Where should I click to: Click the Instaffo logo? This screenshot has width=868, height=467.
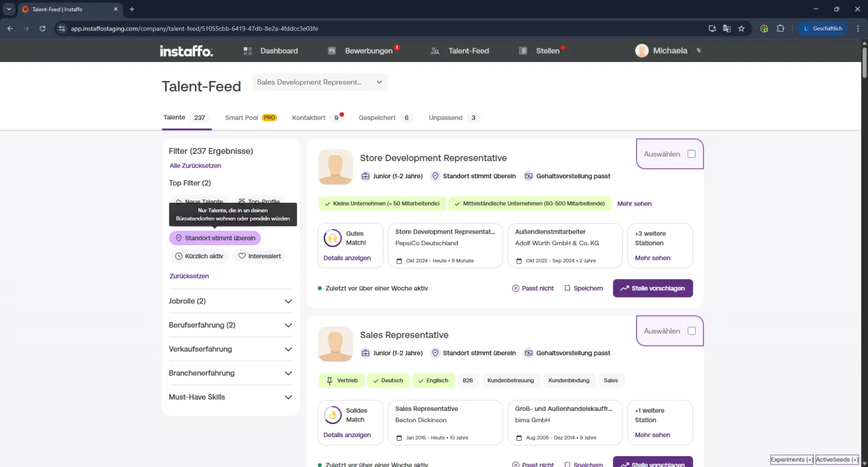tap(186, 51)
